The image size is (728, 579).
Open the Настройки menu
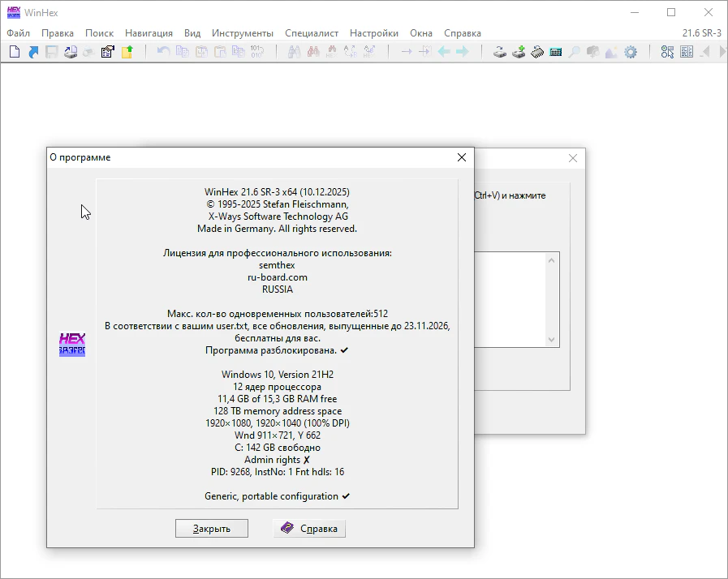click(x=374, y=33)
